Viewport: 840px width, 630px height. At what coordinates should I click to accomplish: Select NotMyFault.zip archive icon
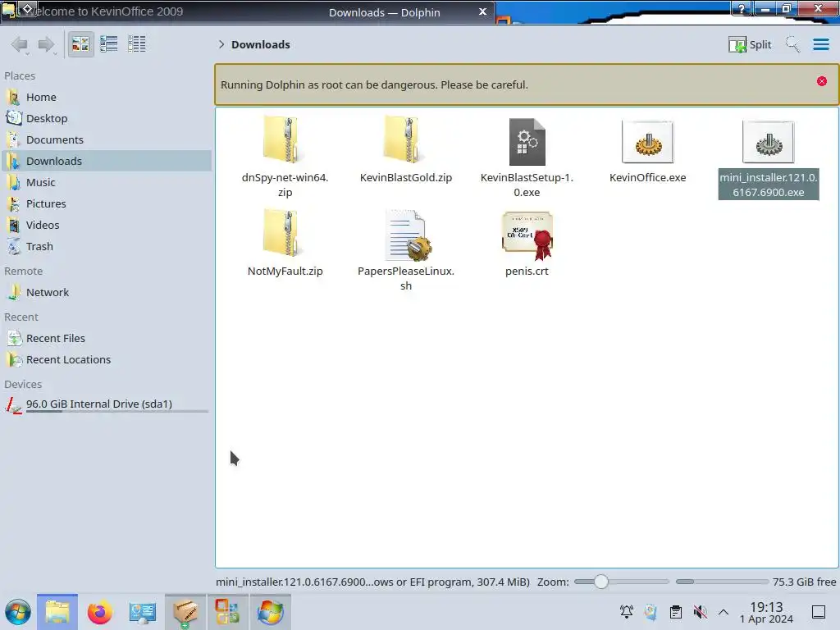[284, 234]
